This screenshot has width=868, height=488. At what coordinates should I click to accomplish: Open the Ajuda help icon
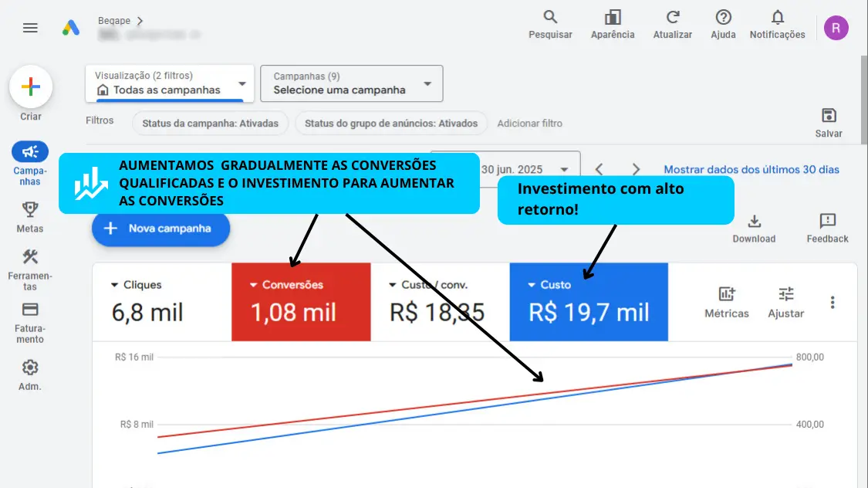coord(723,18)
